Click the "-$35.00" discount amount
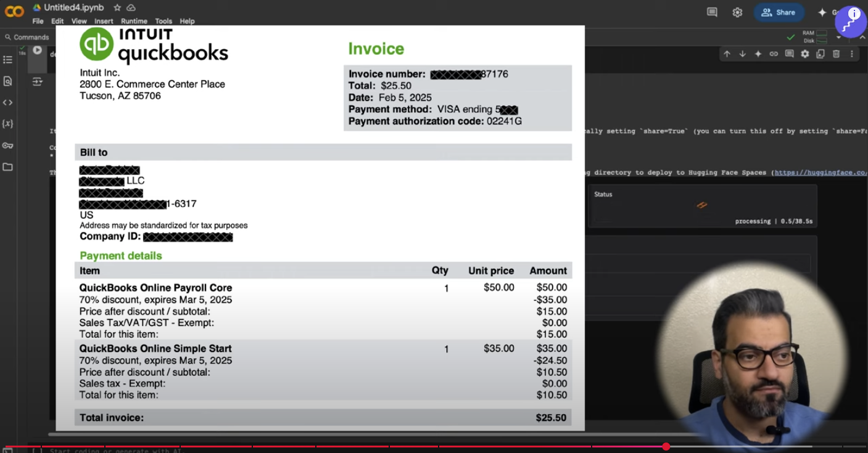 [x=550, y=300]
